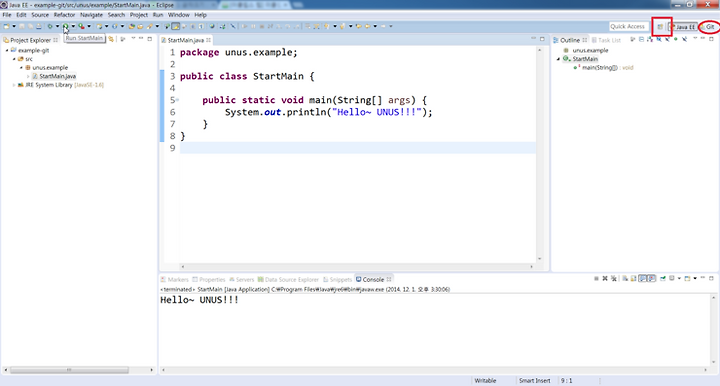Open the Refactor menu
Image resolution: width=720 pixels, height=386 pixels.
64,15
